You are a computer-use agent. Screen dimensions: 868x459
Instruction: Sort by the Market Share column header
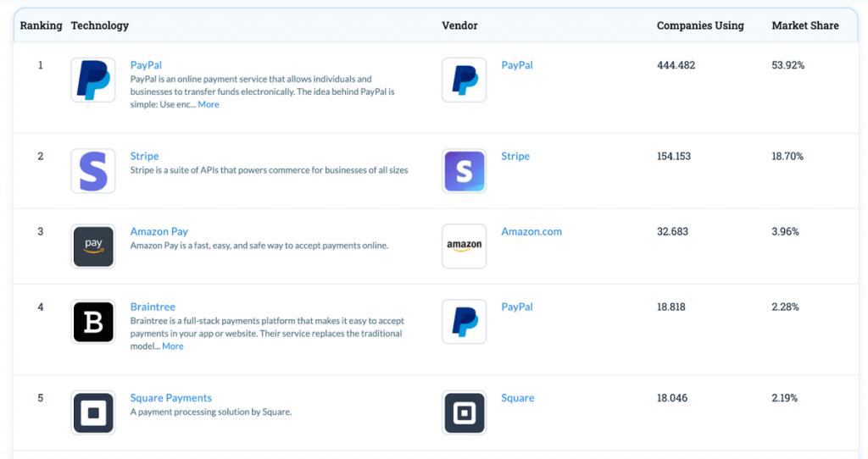(804, 25)
